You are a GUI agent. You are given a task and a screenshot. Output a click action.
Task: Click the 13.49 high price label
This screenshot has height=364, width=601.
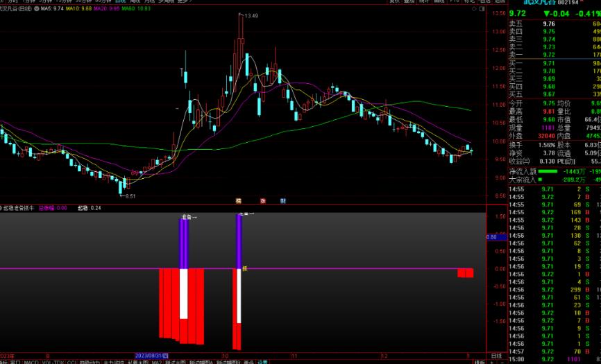point(251,16)
